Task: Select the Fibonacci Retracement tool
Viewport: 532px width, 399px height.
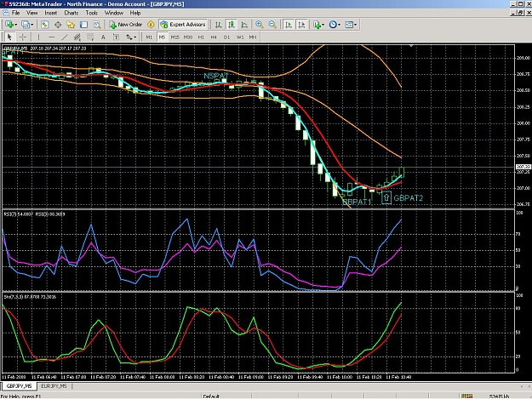Action: [90, 37]
